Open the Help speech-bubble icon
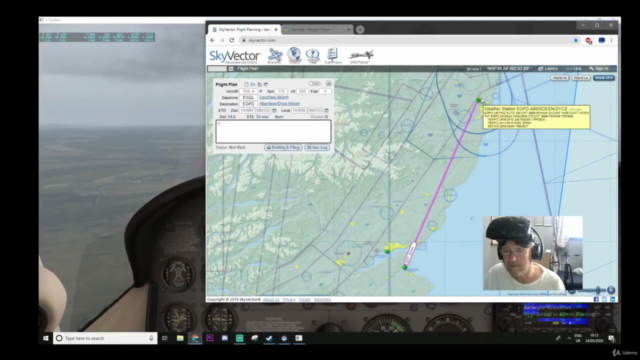 313,56
